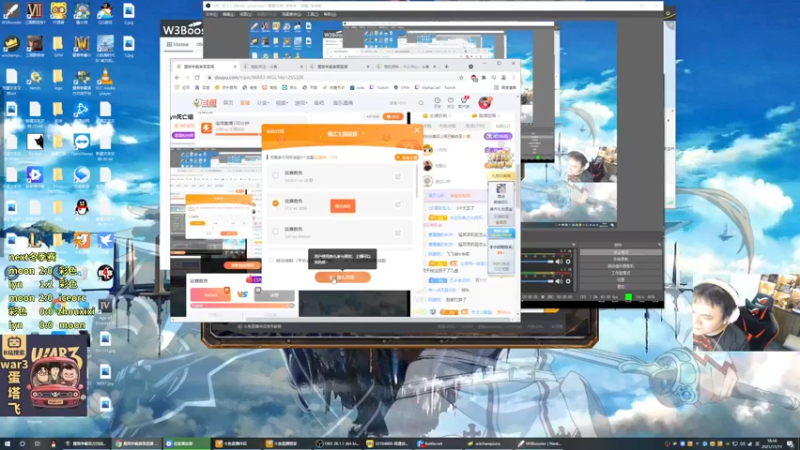The width and height of the screenshot is (800, 450).
Task: Click the orange submit button at the dialog bottom
Action: (342, 277)
